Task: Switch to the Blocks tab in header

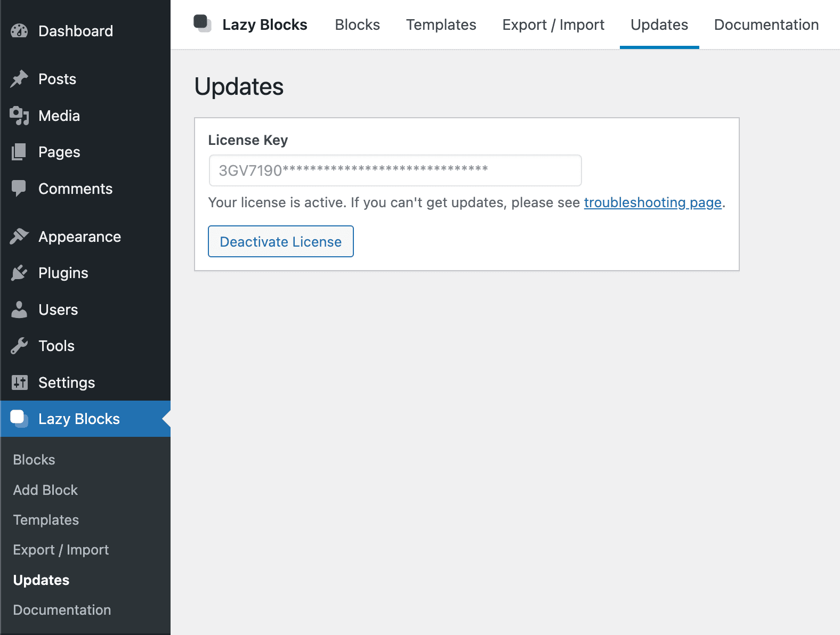Action: tap(357, 25)
